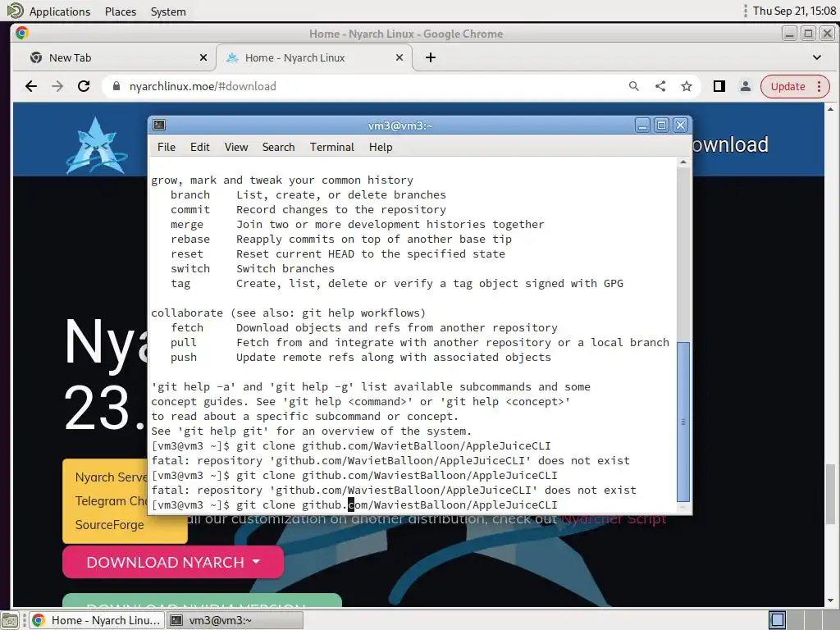Maximize the terminal window
The width and height of the screenshot is (840, 630).
[662, 126]
